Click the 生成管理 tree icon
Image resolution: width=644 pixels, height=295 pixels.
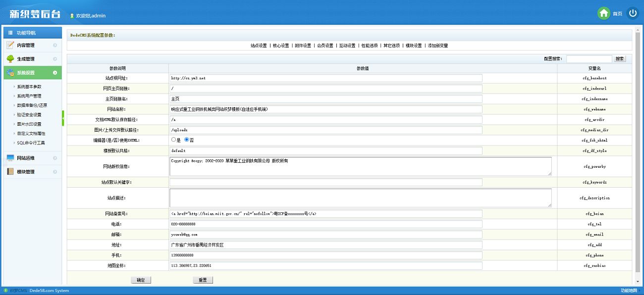click(x=10, y=59)
